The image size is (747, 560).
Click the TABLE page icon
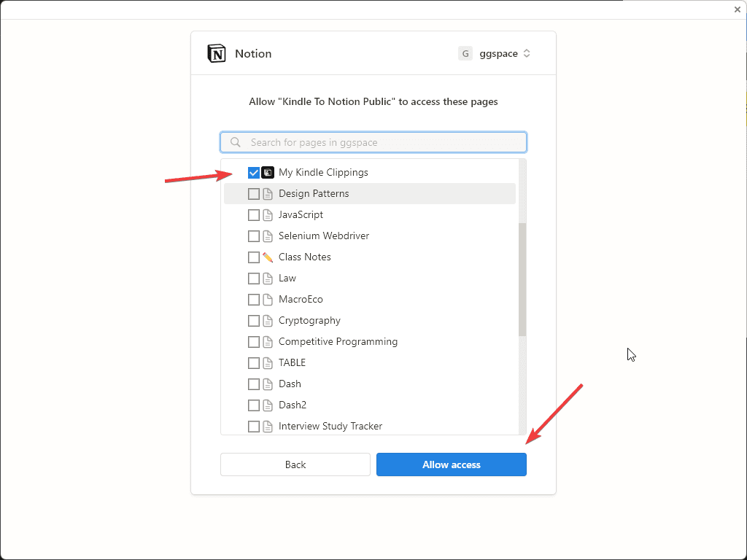pos(268,363)
